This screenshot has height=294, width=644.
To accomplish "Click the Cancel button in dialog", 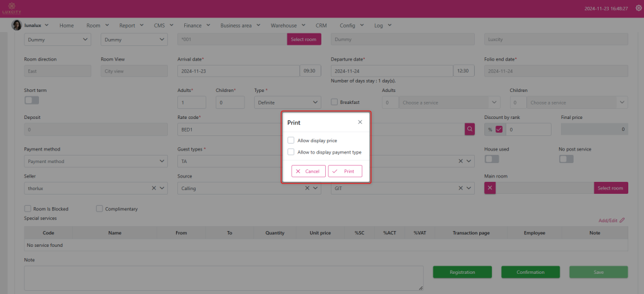I will coord(308,171).
